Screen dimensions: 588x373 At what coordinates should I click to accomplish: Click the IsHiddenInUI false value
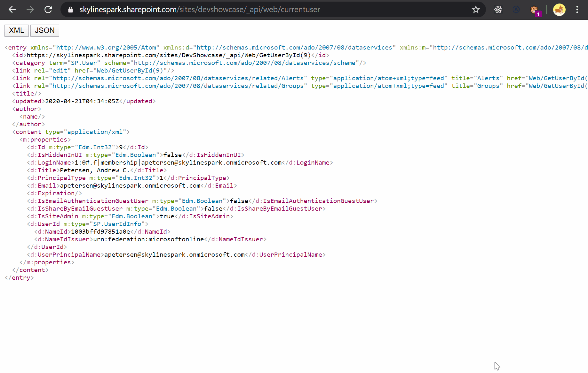(x=172, y=155)
